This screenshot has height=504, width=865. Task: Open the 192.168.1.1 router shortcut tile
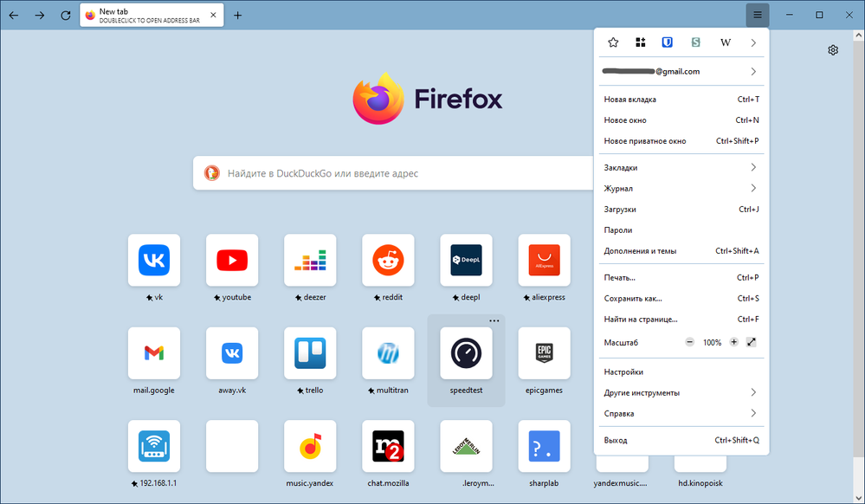tap(154, 446)
